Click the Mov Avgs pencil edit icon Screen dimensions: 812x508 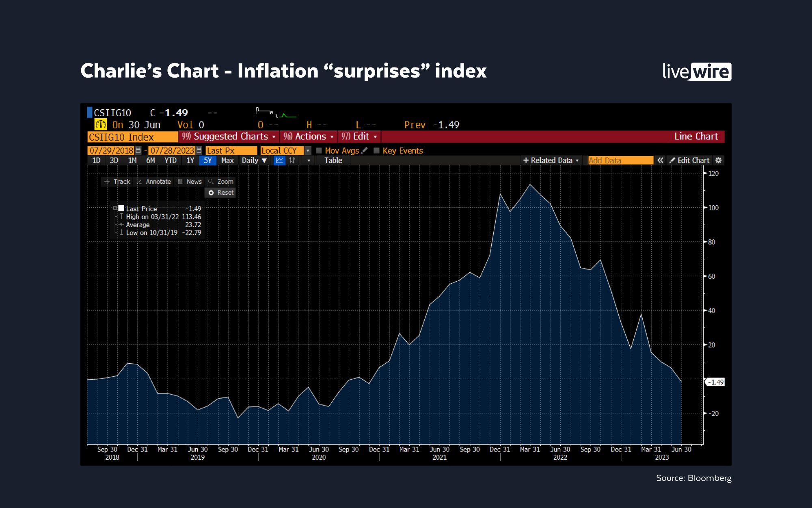[365, 150]
